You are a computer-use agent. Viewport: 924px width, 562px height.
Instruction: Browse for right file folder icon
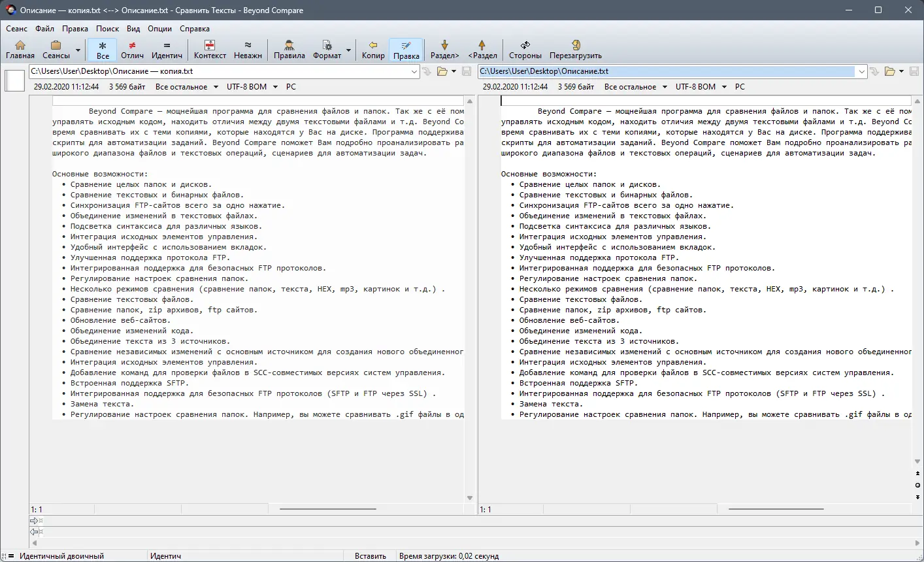pos(889,71)
